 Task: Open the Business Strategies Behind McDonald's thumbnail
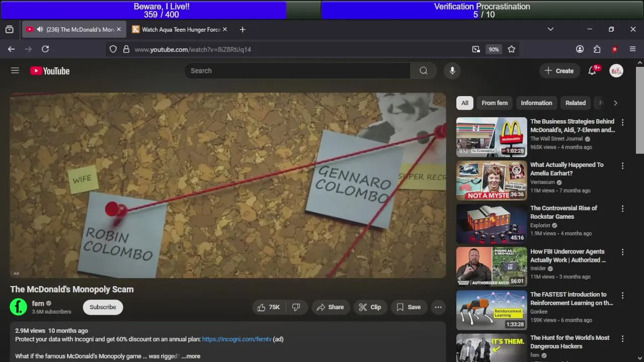tap(492, 137)
